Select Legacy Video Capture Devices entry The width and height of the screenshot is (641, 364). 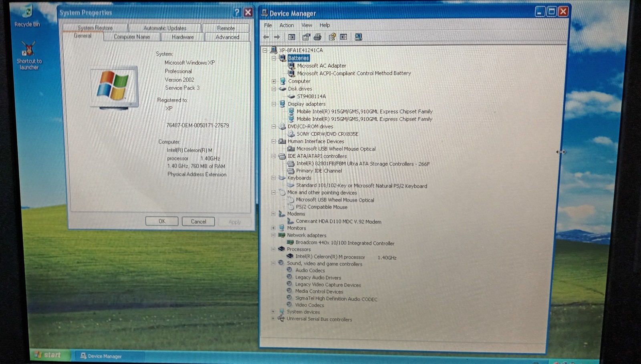(x=328, y=285)
